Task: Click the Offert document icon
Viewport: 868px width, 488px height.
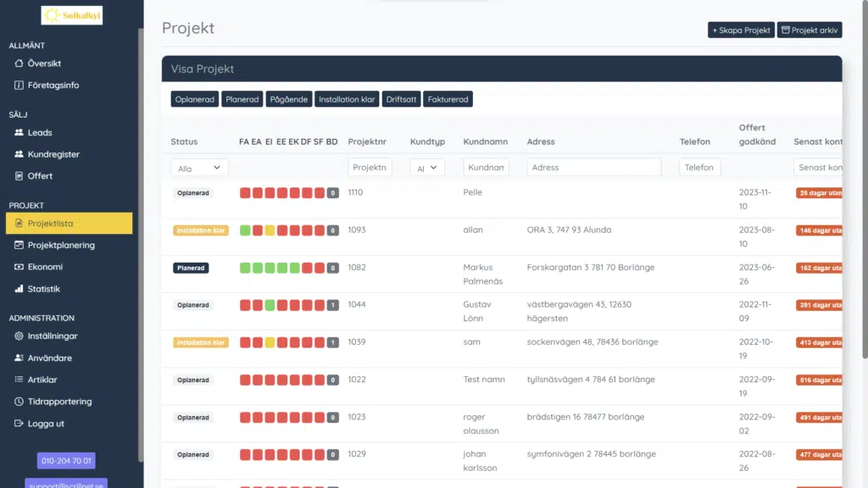Action: 19,176
